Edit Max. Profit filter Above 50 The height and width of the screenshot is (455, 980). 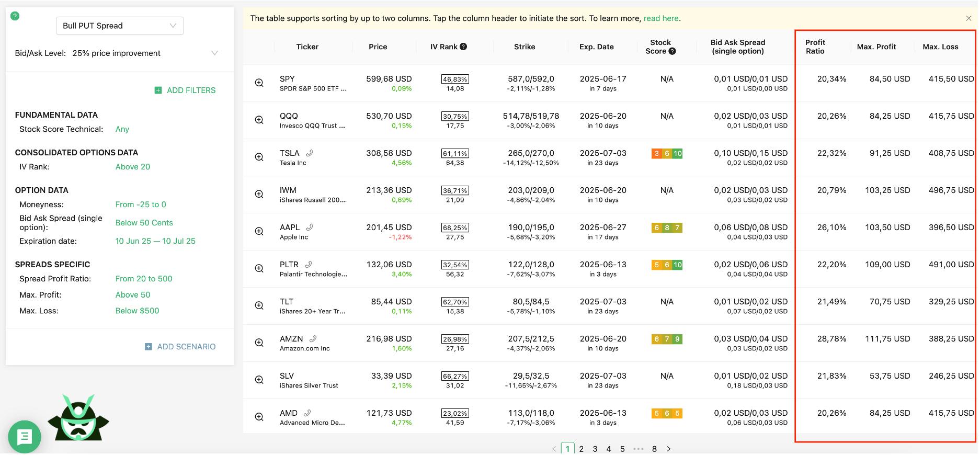[133, 295]
